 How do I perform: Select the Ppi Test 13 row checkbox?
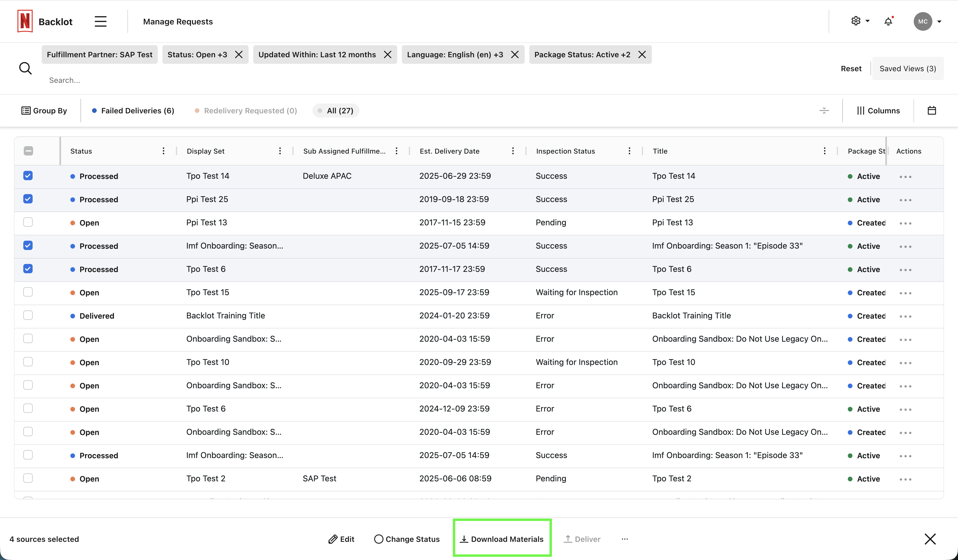(x=28, y=222)
